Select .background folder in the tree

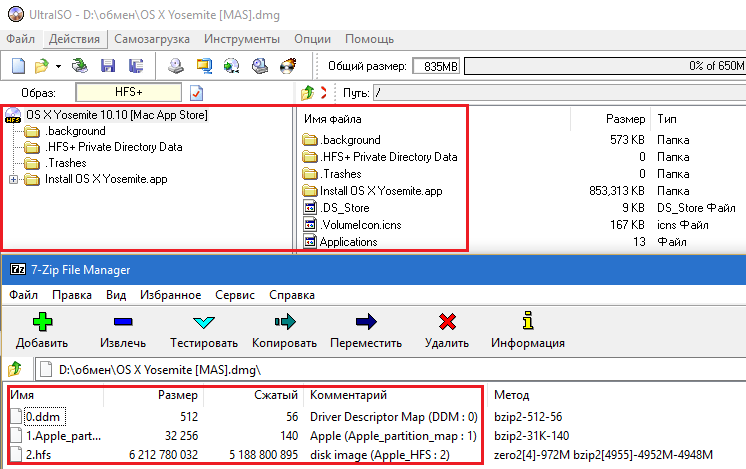tap(75, 131)
